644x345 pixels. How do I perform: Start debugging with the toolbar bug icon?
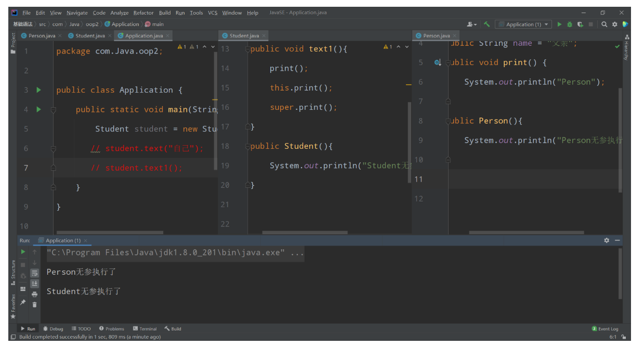click(570, 24)
